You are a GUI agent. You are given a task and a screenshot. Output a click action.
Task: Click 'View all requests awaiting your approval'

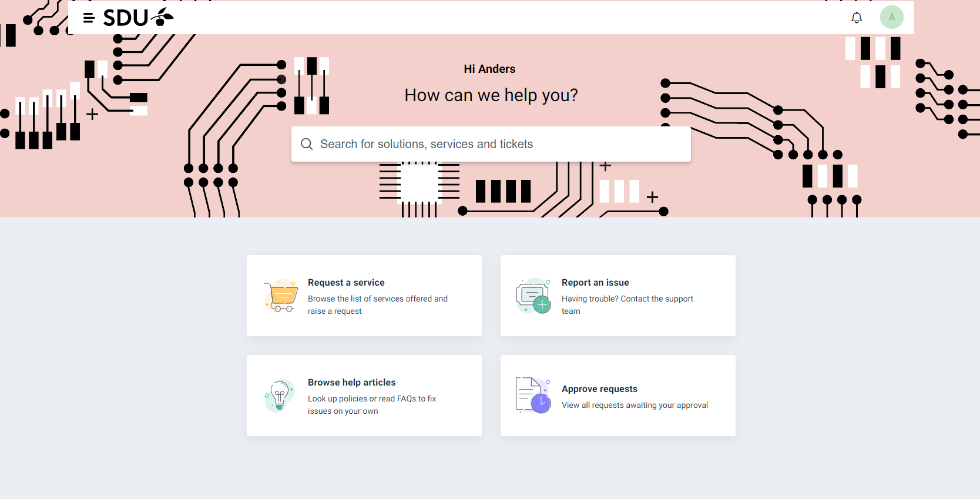[635, 406]
